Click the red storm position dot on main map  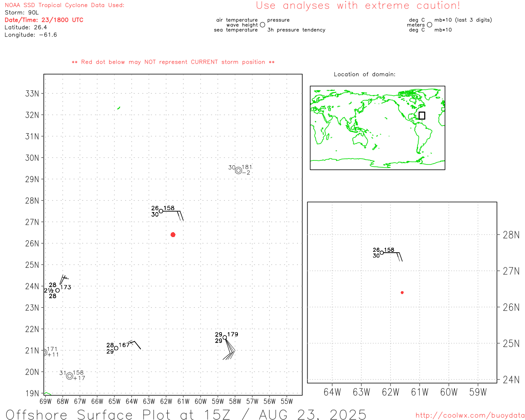[x=173, y=235]
